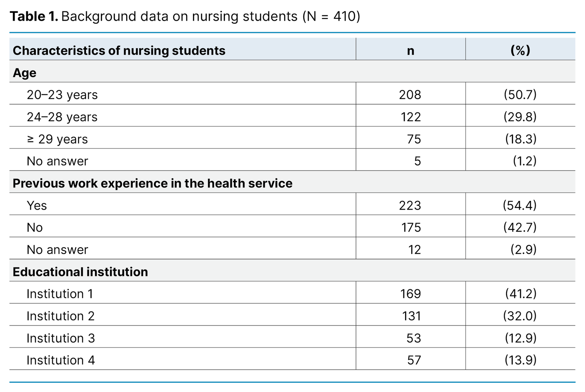This screenshot has width=585, height=392.
Task: Click the "Characteristics of nursing students" column header
Action: (119, 50)
